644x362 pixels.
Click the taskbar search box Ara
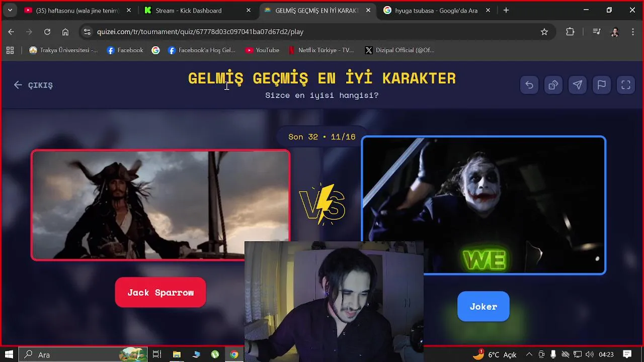(x=83, y=354)
